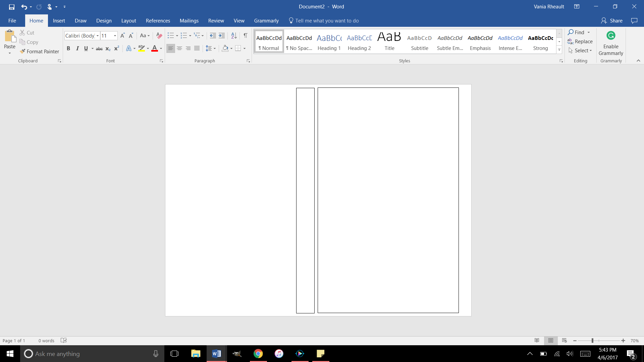Open the font name dropdown

coord(98,36)
